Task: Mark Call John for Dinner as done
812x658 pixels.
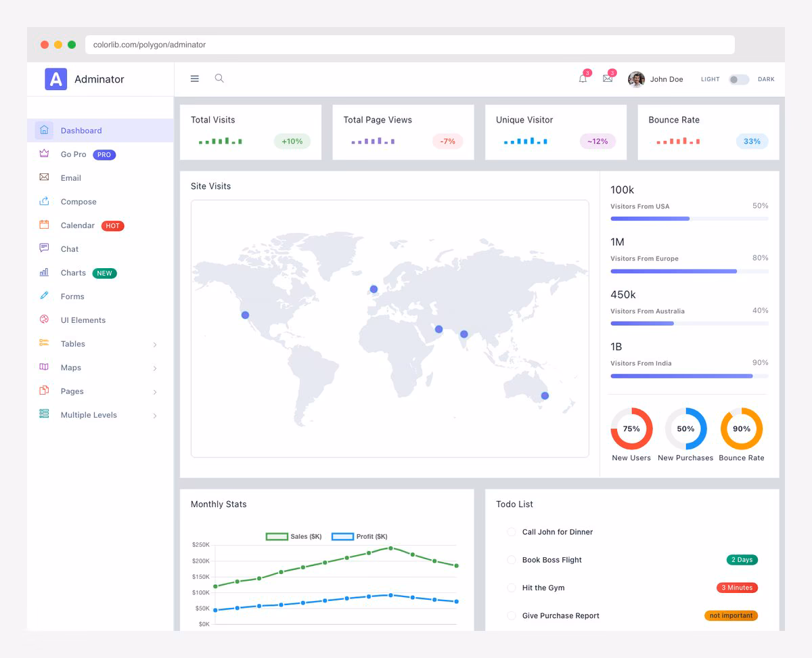Action: [x=511, y=532]
